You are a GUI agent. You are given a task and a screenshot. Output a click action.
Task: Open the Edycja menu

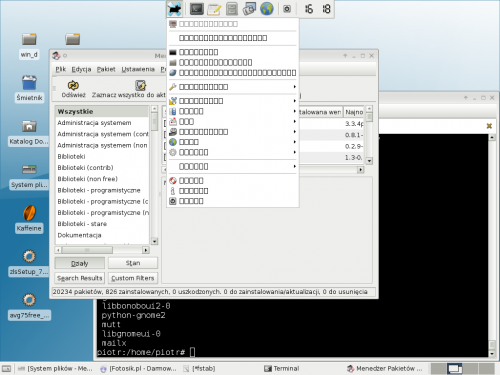tap(81, 69)
